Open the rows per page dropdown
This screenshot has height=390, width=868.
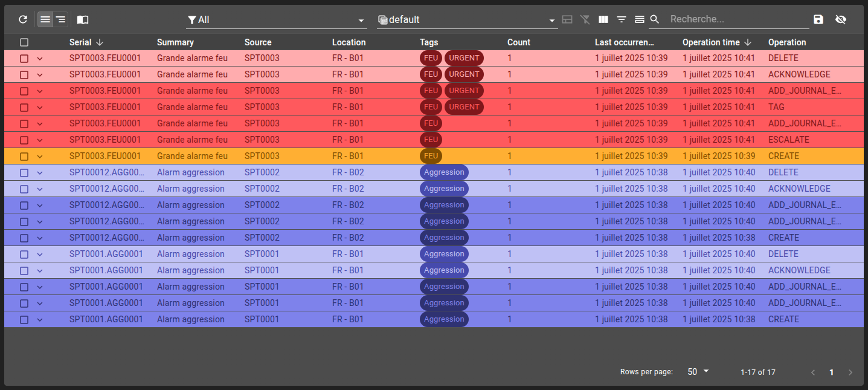(698, 372)
